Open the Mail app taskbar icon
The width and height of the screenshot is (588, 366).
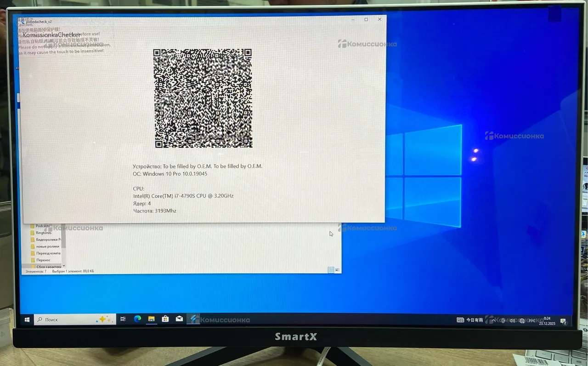tap(179, 319)
